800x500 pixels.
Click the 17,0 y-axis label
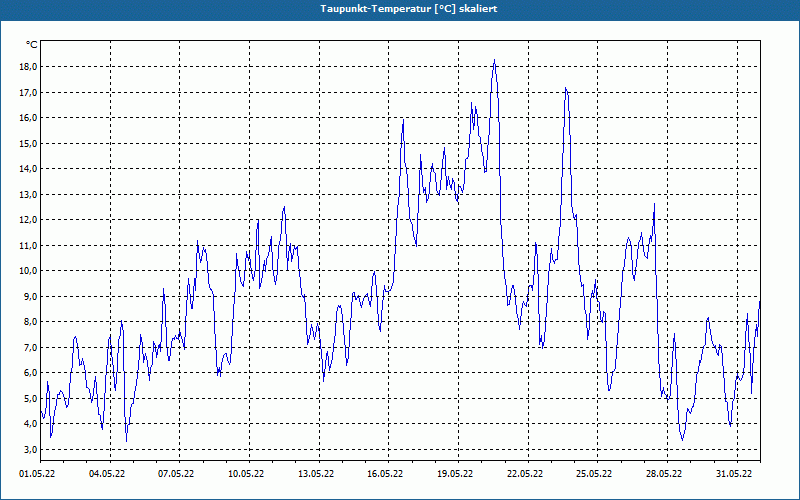(28, 92)
